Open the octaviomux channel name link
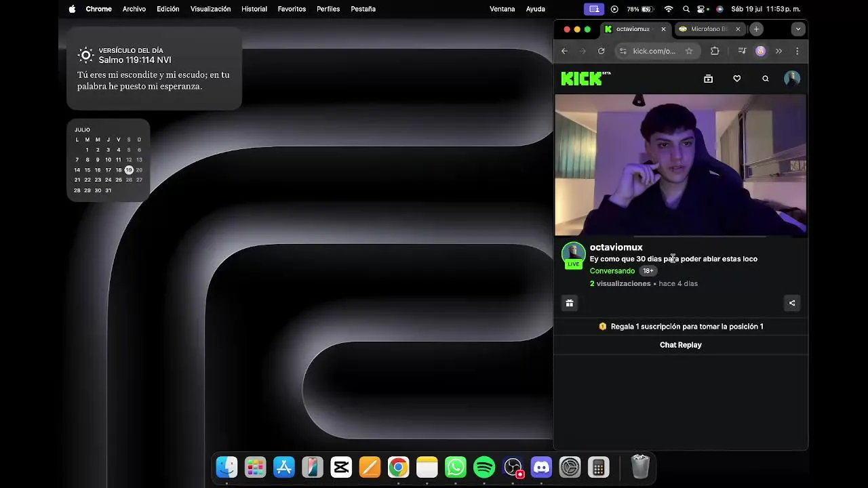Image resolution: width=868 pixels, height=488 pixels. [x=616, y=247]
